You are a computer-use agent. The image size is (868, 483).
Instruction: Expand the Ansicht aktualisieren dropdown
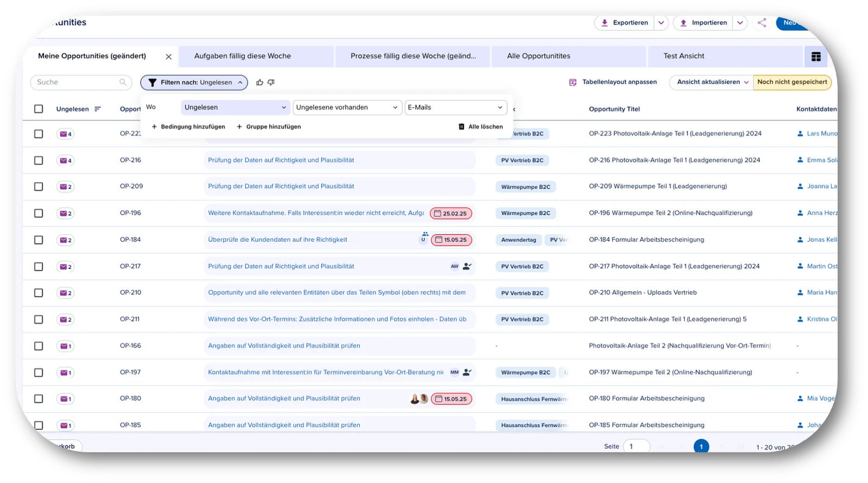coord(745,82)
